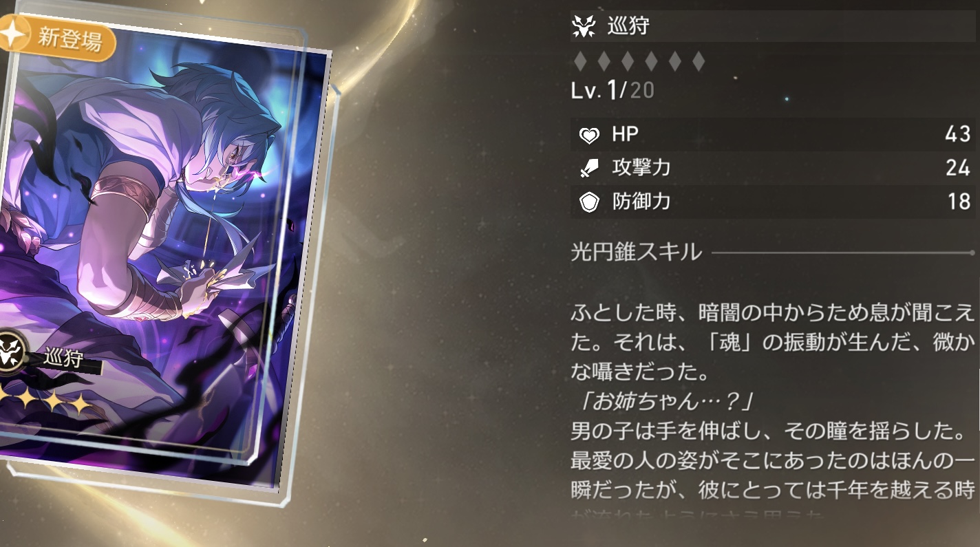This screenshot has width=980, height=547.
Task: Click the 防御力 value 18
Action: pos(959,202)
